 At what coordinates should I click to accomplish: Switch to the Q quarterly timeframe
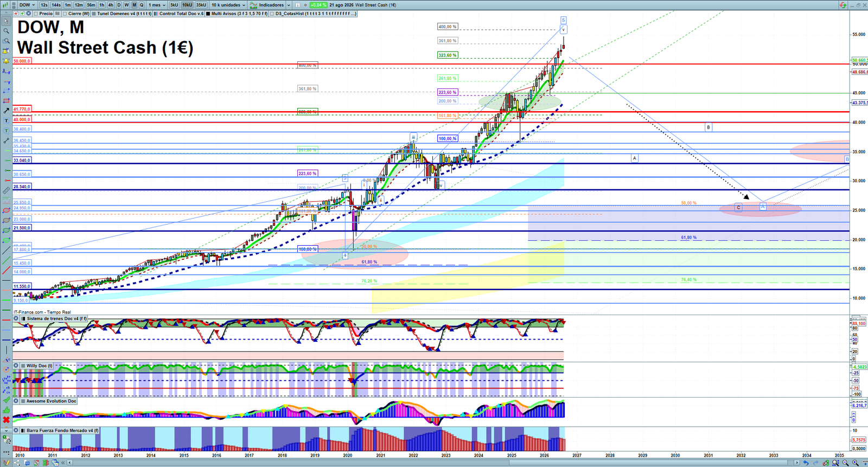[x=142, y=5]
